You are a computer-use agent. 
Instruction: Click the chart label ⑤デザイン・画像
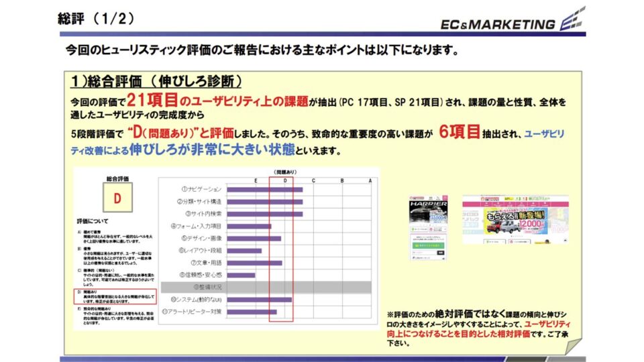click(201, 238)
